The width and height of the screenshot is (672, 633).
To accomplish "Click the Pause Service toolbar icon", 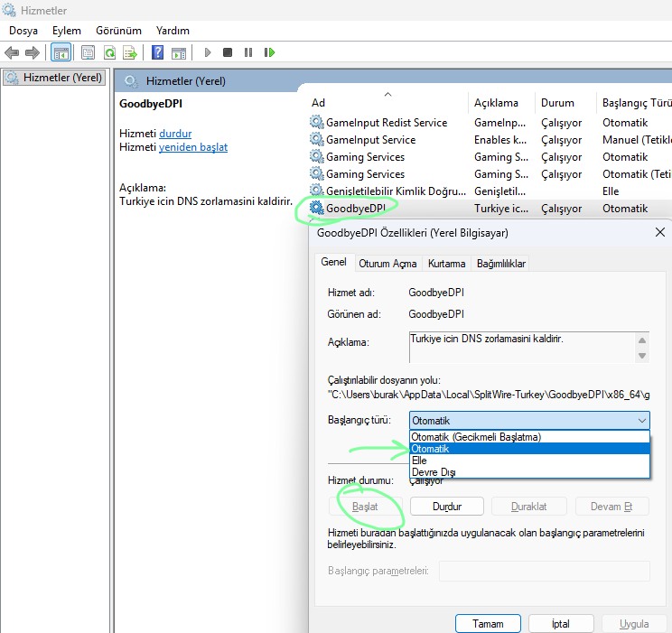I will (x=248, y=52).
